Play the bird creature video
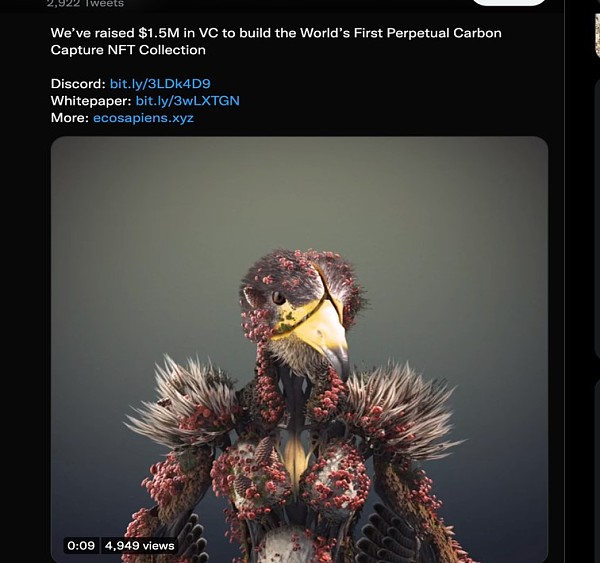Viewport: 600px width, 563px height. tap(299, 349)
